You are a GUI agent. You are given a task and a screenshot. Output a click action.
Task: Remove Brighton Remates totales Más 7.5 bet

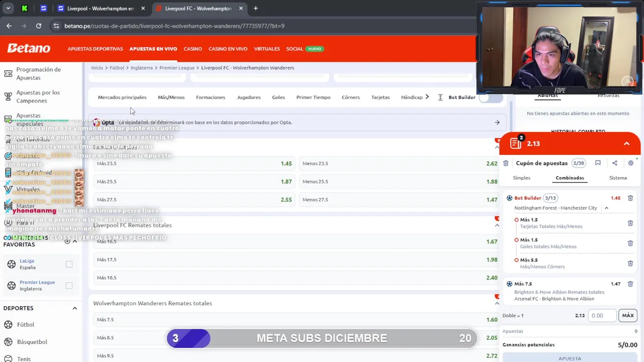click(630, 284)
